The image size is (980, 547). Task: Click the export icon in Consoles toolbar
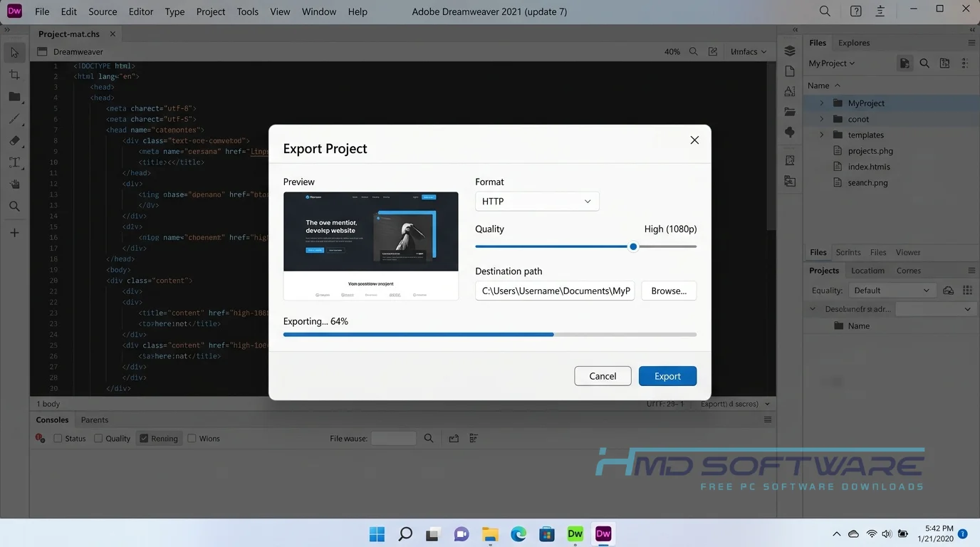click(x=454, y=439)
